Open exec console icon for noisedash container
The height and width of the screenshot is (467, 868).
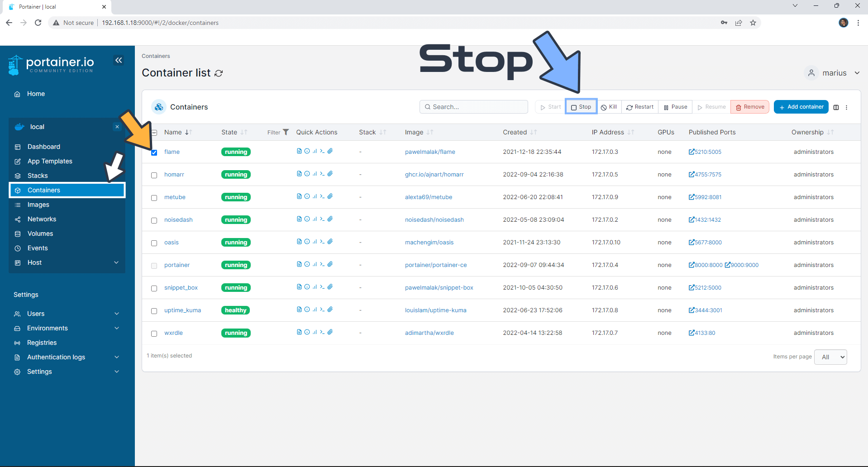pos(322,219)
